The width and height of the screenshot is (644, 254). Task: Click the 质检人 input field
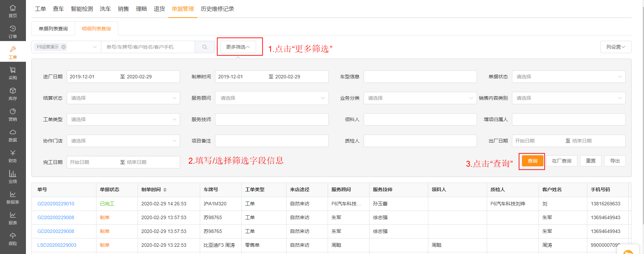420,141
